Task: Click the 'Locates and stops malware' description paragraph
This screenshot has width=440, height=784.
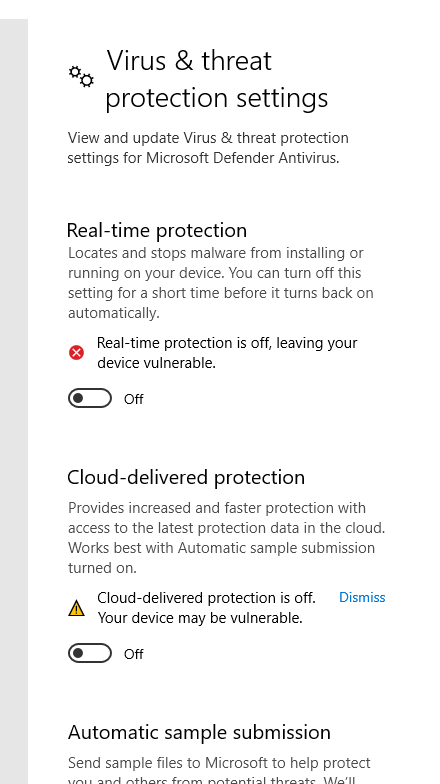Action: (x=220, y=283)
